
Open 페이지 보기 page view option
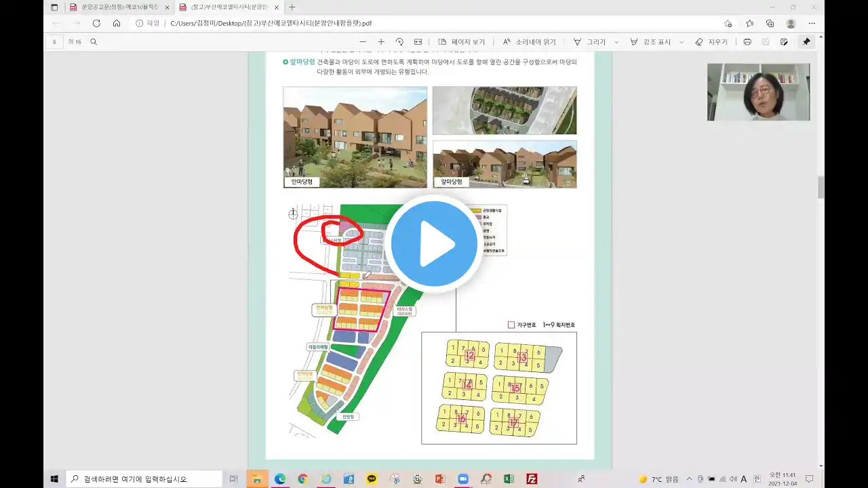point(462,42)
